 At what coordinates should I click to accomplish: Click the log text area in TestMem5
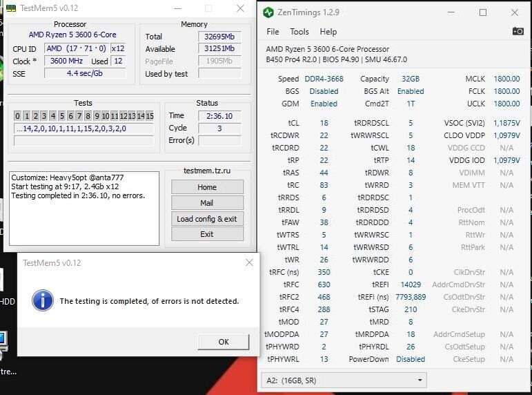[84, 208]
